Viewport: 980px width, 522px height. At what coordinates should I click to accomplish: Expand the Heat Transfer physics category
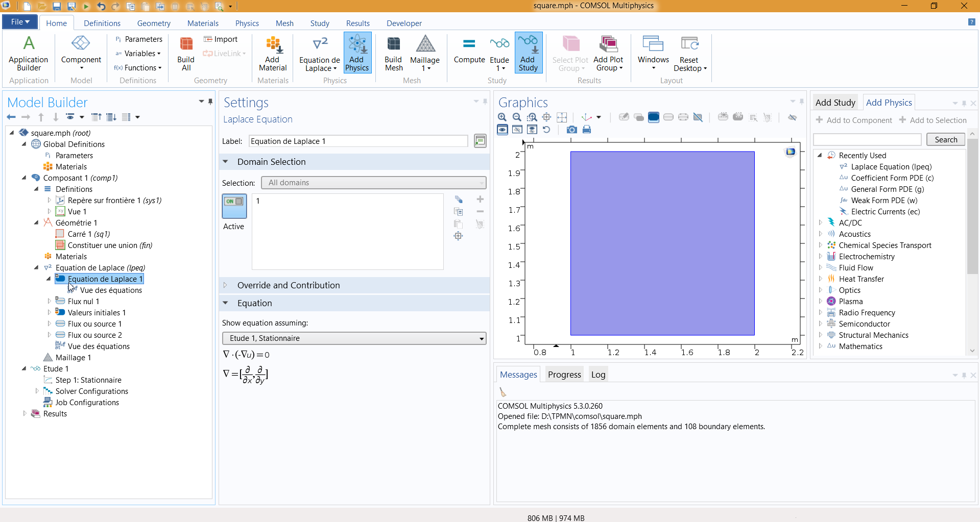[820, 279]
